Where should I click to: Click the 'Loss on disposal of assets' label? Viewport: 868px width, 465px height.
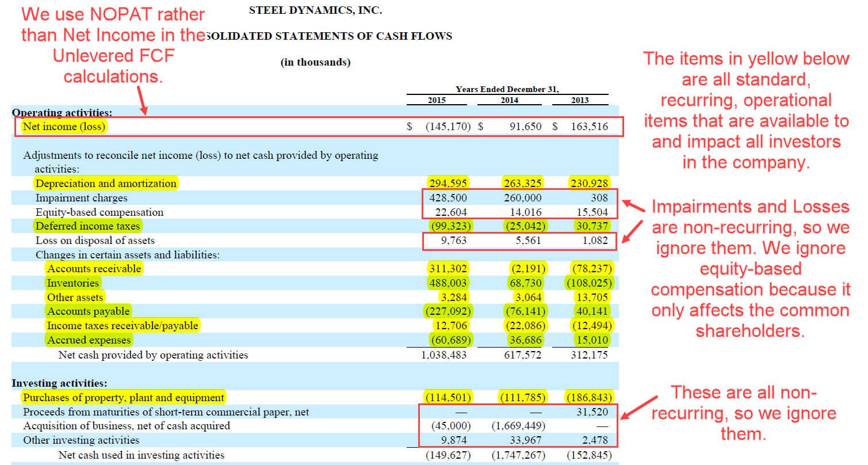tap(95, 241)
